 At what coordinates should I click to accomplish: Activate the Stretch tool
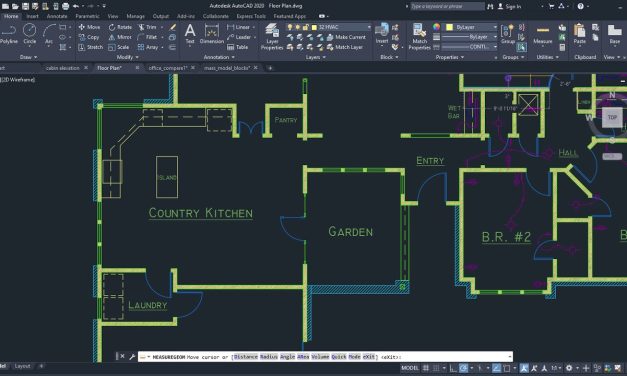coord(90,47)
